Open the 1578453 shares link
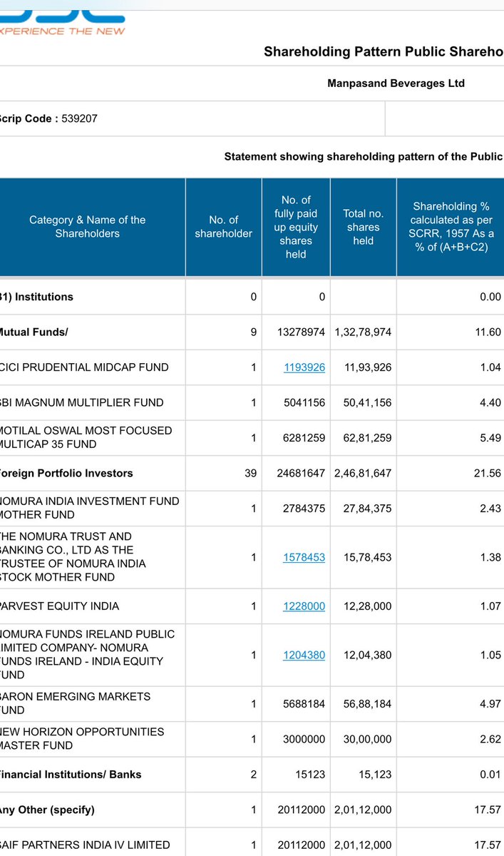Screen dimensions: 504x856 tap(304, 557)
